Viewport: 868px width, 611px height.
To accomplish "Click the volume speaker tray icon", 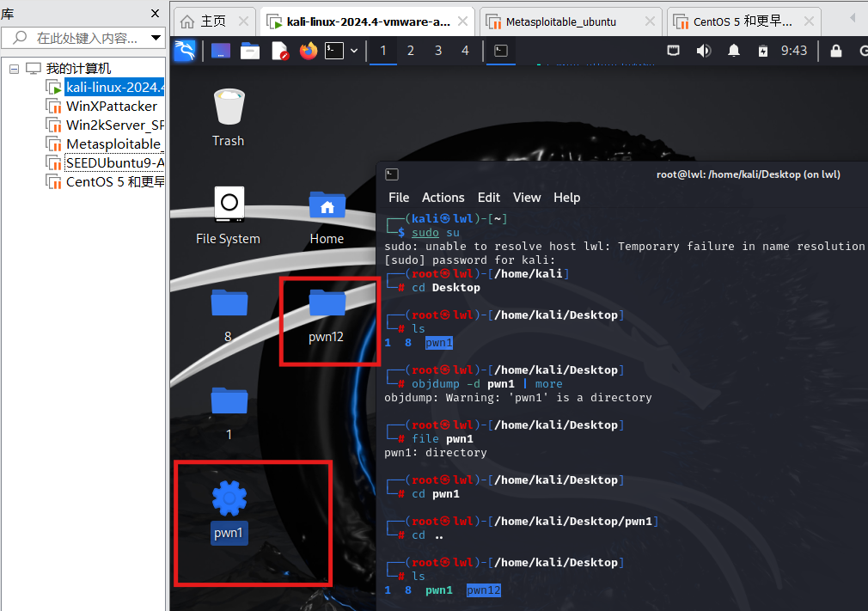I will pos(704,51).
